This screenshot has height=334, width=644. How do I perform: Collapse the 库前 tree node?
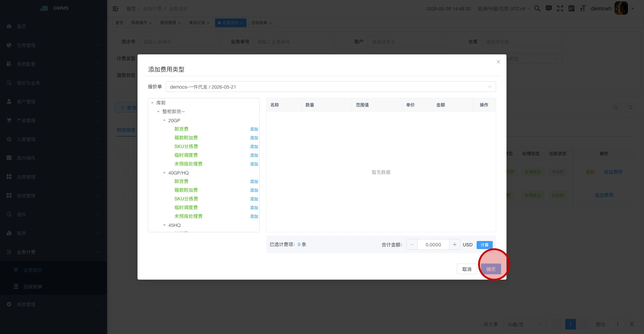click(x=152, y=103)
